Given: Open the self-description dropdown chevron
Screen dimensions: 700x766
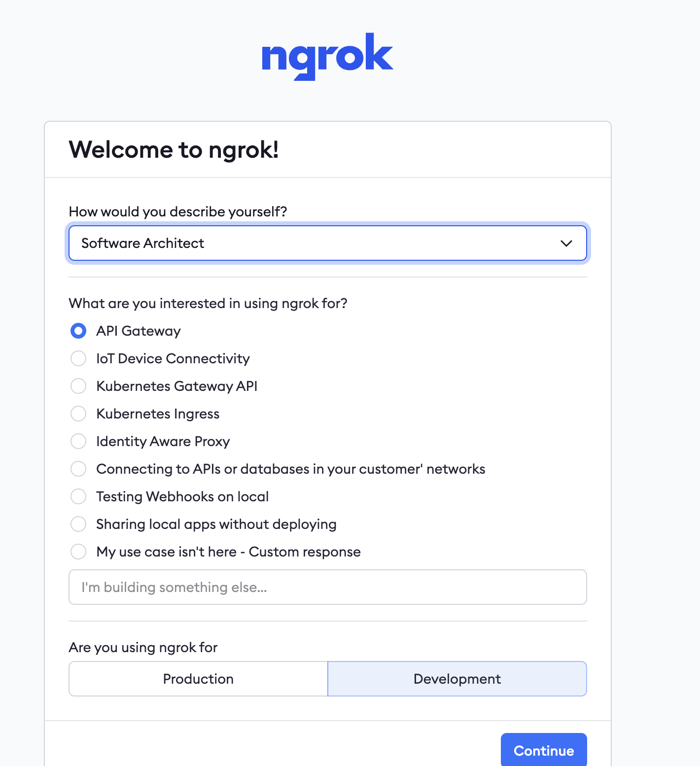Looking at the screenshot, I should tap(566, 243).
